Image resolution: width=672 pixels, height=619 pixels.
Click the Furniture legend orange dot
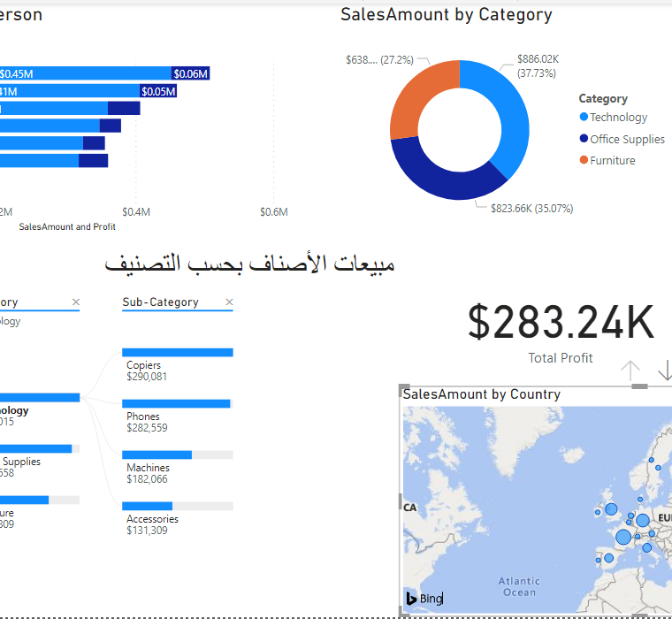tap(584, 160)
